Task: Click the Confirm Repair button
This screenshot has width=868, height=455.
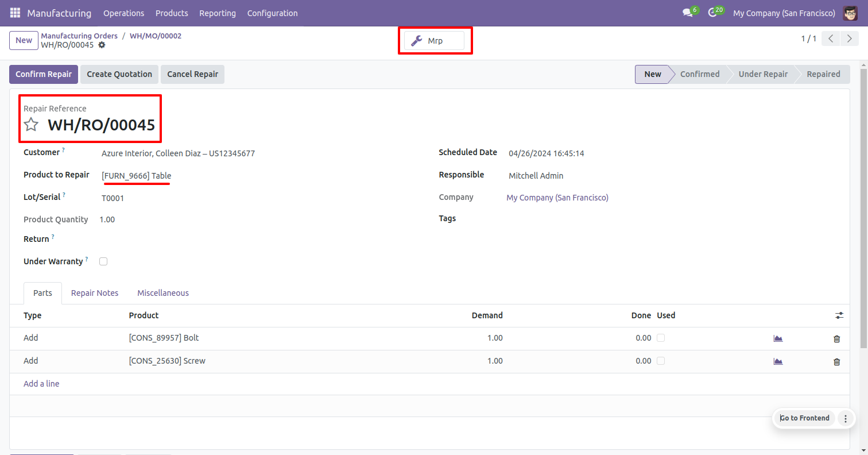Action: [x=44, y=74]
